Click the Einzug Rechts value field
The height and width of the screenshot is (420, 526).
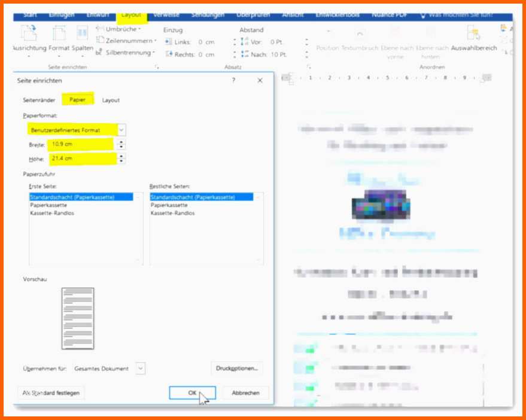click(215, 54)
